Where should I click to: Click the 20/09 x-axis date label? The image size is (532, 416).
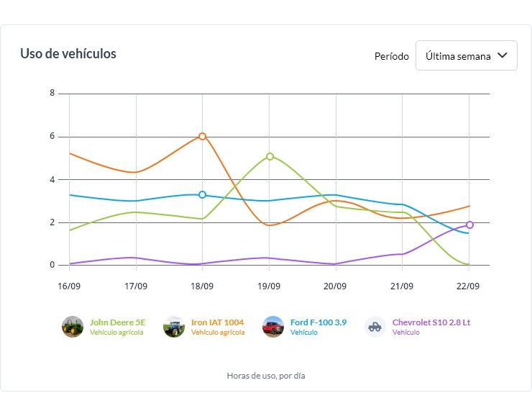pyautogui.click(x=335, y=286)
